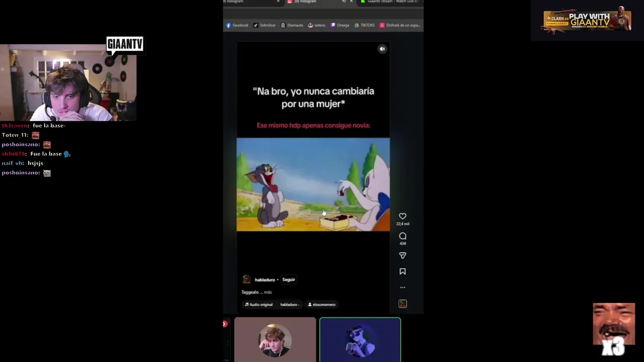Like the reel with the heart icon
Screen dimensions: 644x362
click(x=403, y=216)
